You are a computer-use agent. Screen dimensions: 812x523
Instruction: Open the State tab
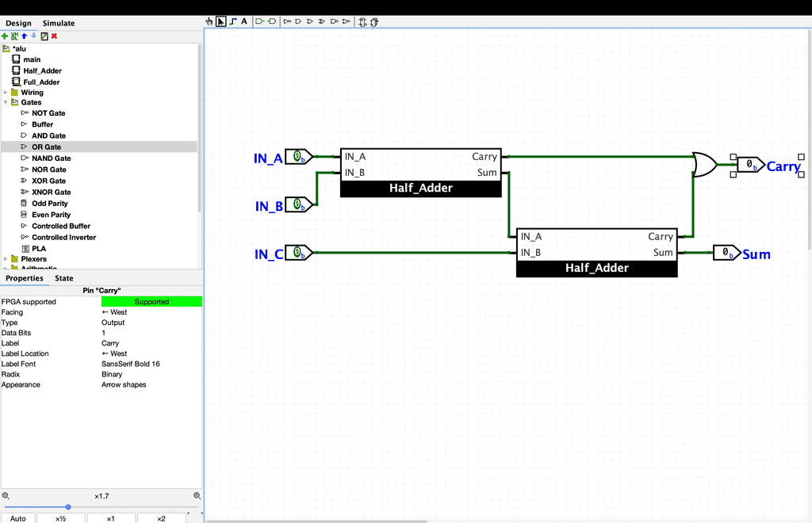point(64,278)
